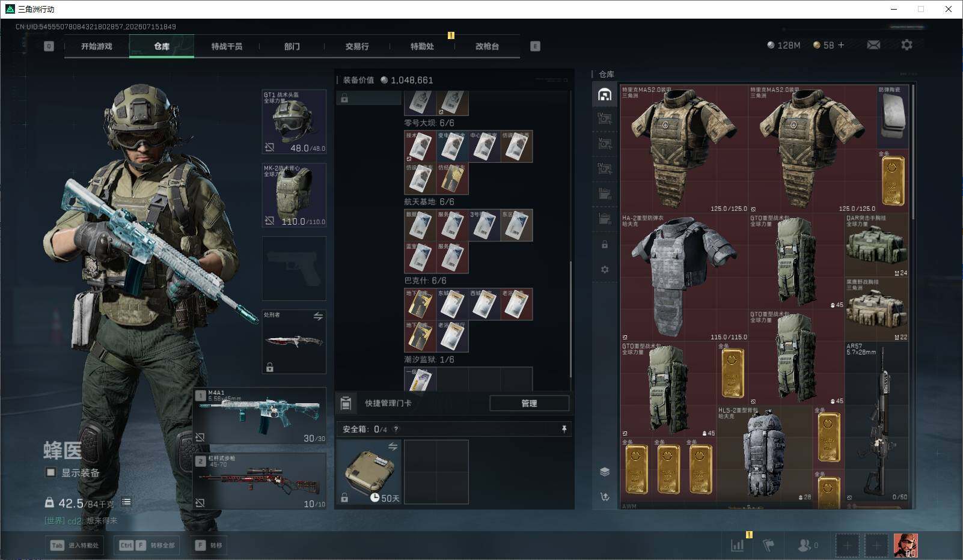Click the stacked layers icon in warehouse sidebar
Image resolution: width=963 pixels, height=560 pixels.
[605, 472]
